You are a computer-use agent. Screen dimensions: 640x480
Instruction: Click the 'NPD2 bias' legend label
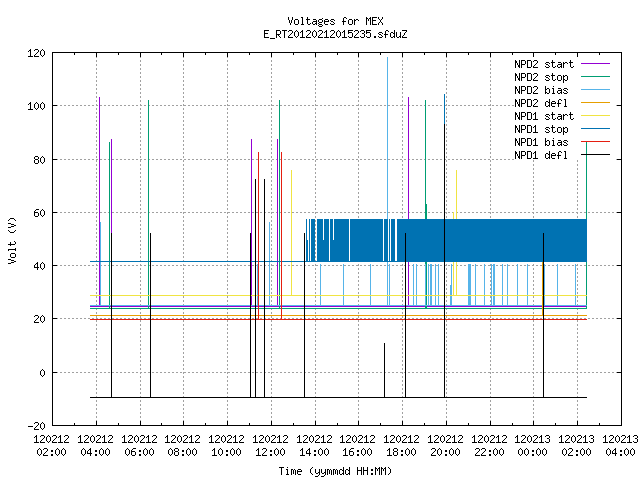coord(541,90)
